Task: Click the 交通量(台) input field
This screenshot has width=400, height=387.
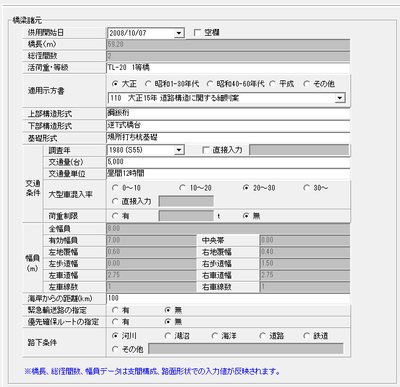Action: (x=228, y=162)
